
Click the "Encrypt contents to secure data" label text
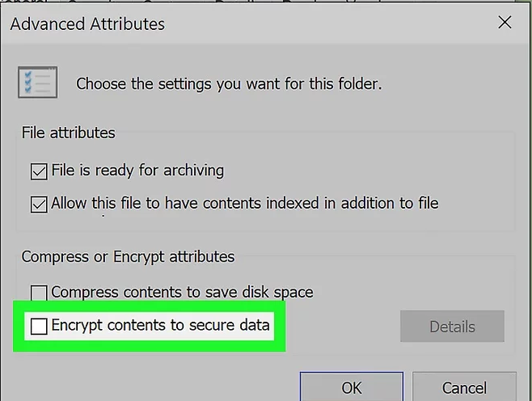pyautogui.click(x=160, y=325)
